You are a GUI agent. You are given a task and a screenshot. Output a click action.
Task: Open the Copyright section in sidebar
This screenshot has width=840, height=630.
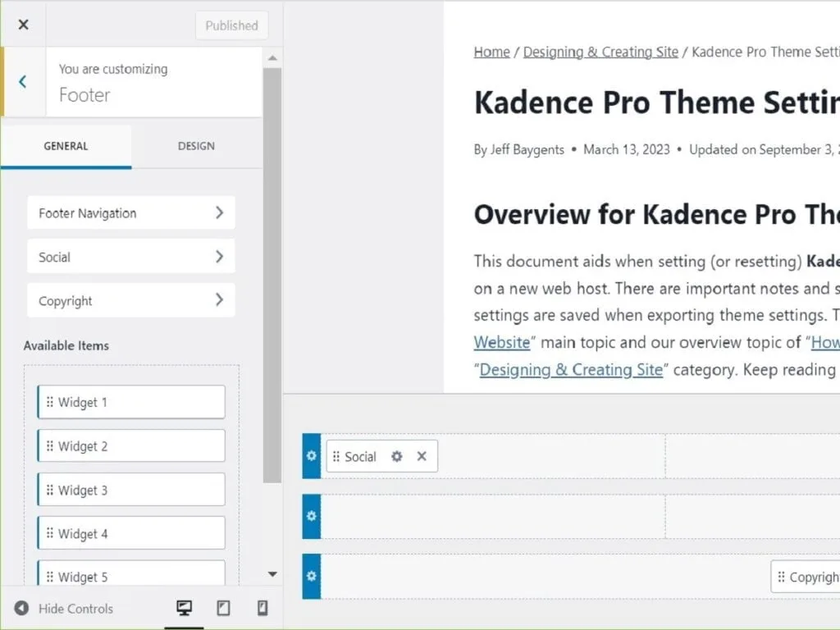coord(131,300)
